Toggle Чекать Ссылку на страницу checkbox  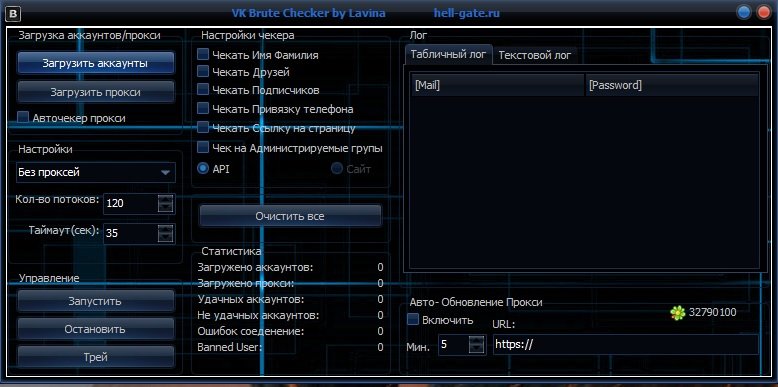[202, 128]
